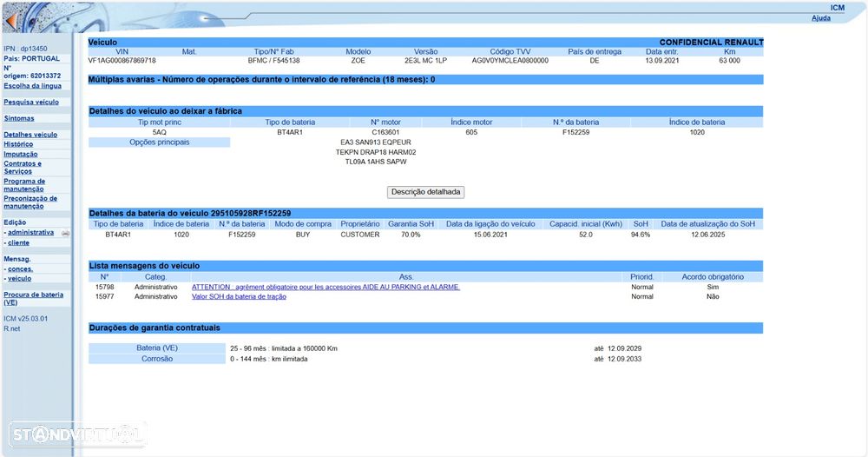Click the printer icon beside administrativa
868x457 pixels.
(65, 233)
